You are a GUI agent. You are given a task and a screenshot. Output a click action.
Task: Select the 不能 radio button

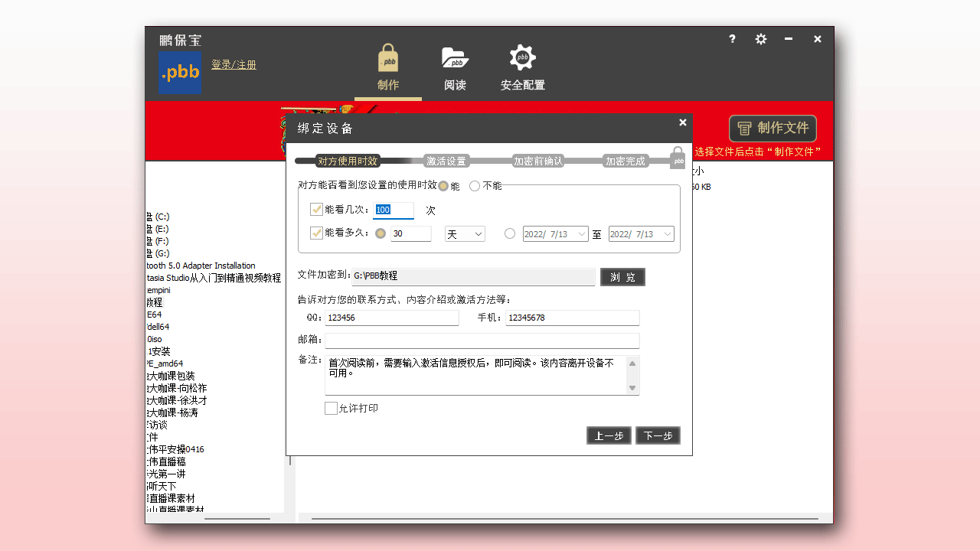point(474,185)
